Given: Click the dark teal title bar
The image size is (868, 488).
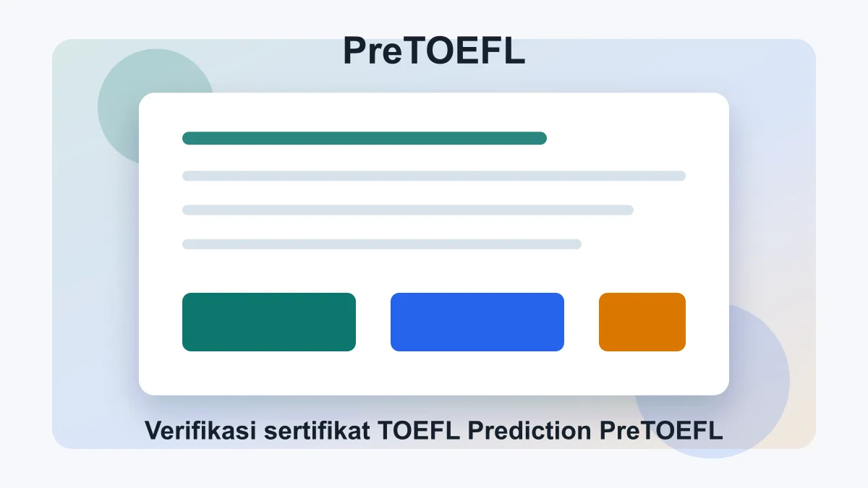Looking at the screenshot, I should click(364, 138).
